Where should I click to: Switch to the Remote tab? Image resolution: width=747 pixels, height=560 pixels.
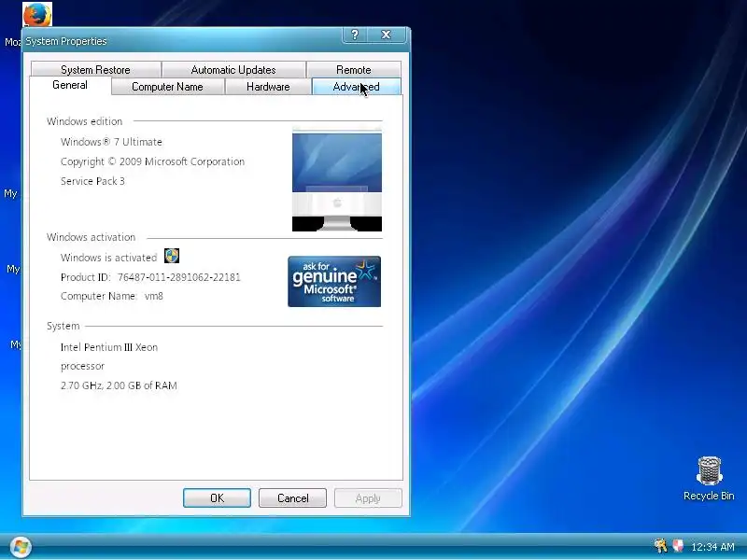(x=354, y=69)
